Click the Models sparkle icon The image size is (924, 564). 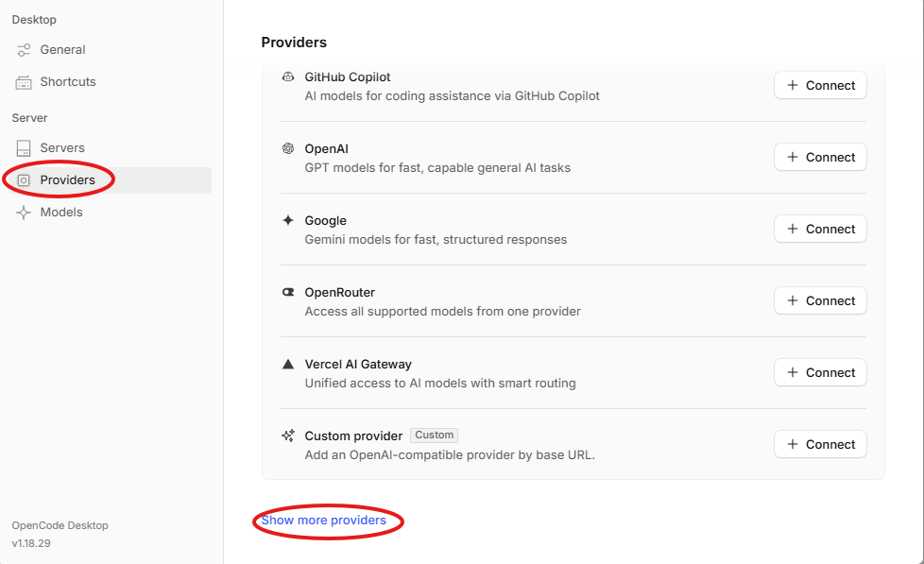pos(24,213)
